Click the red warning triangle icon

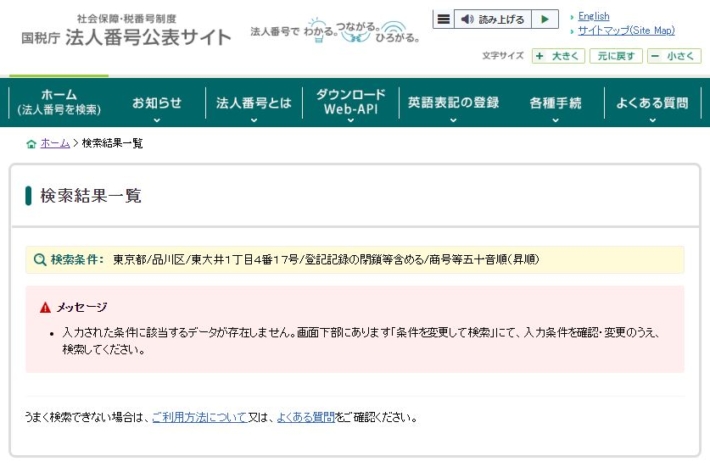(45, 308)
